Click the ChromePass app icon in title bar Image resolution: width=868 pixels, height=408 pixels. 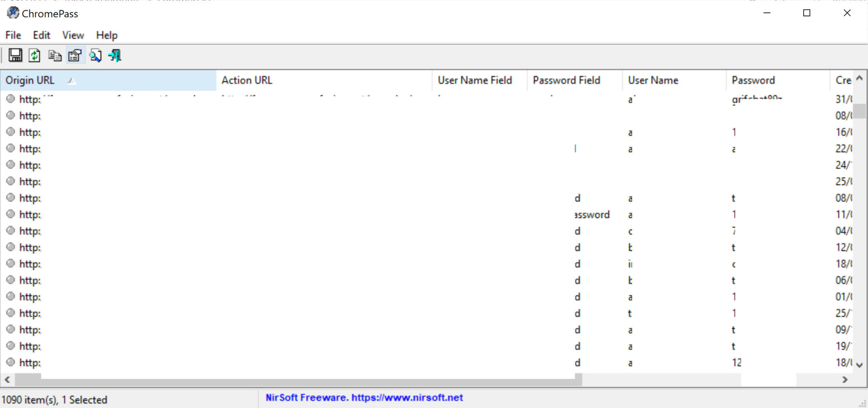[x=13, y=13]
